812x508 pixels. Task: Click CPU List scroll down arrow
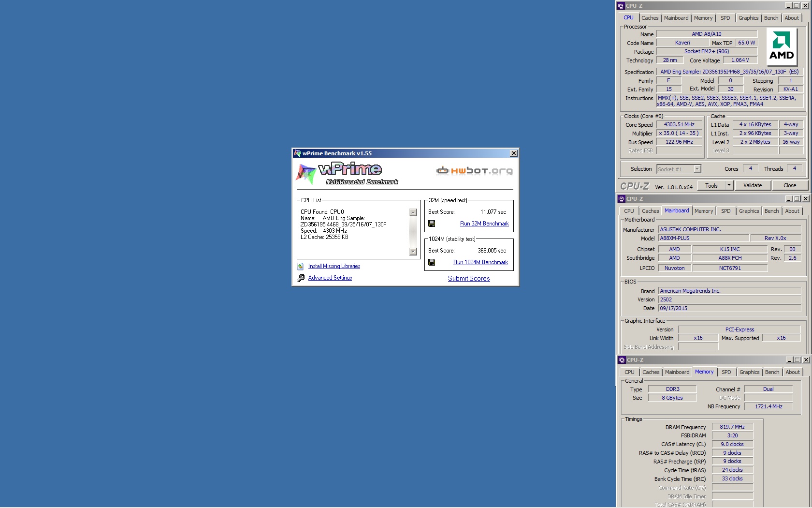413,251
